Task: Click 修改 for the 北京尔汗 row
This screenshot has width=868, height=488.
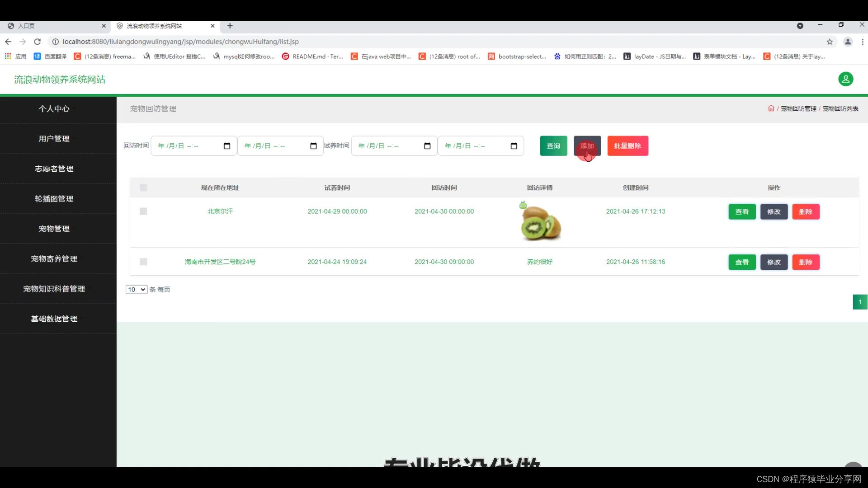Action: [774, 211]
